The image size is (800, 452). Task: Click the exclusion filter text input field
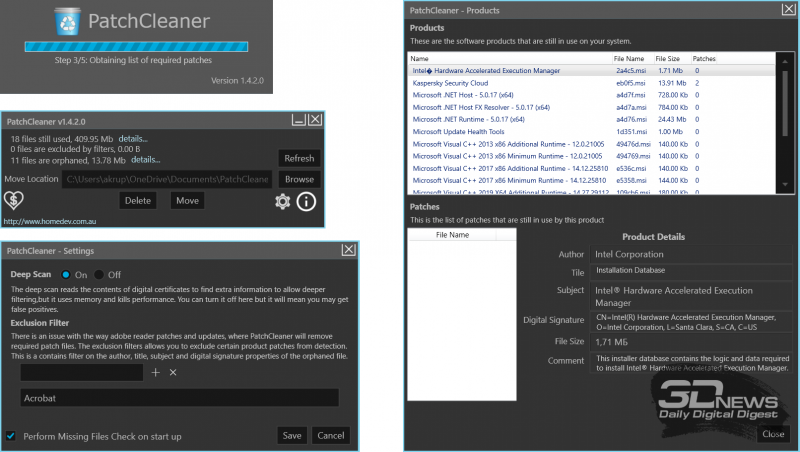(82, 372)
